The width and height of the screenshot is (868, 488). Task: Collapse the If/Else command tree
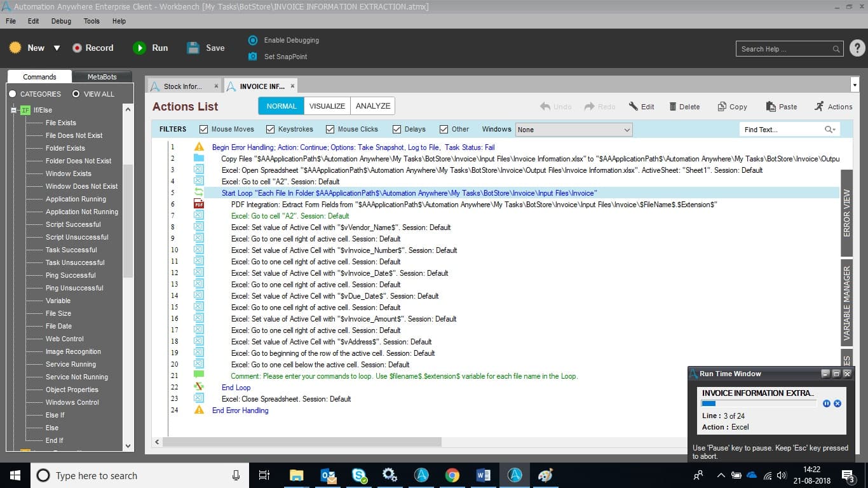14,110
